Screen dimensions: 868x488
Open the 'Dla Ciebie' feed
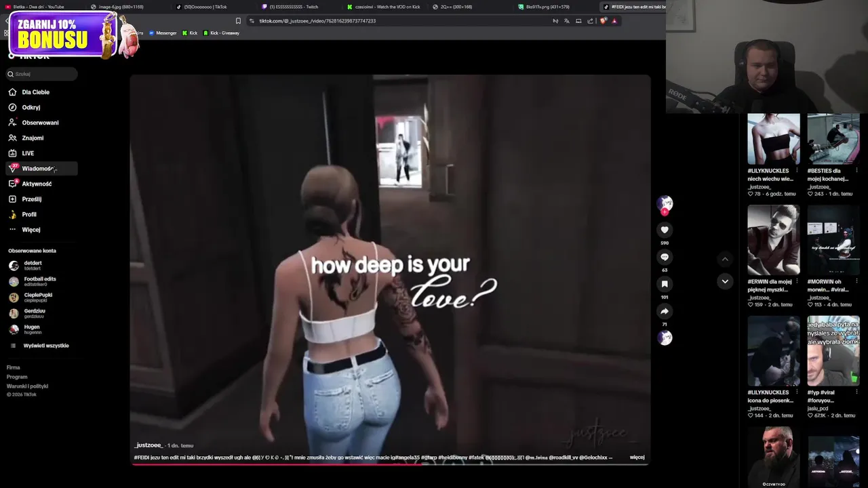(x=35, y=92)
